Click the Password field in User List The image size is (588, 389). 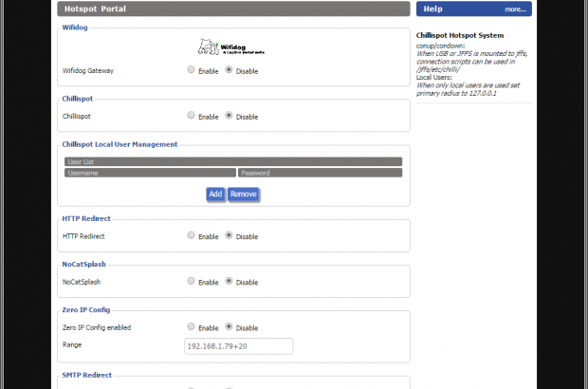click(320, 174)
